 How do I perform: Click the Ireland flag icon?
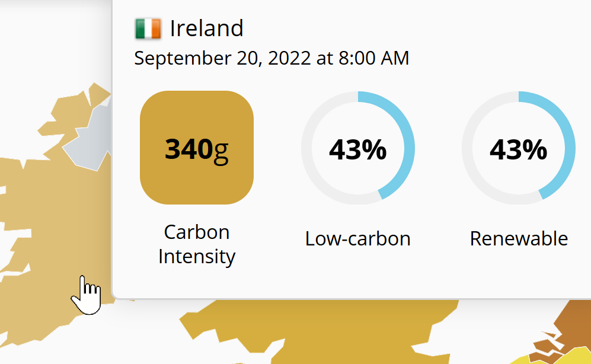pos(147,27)
